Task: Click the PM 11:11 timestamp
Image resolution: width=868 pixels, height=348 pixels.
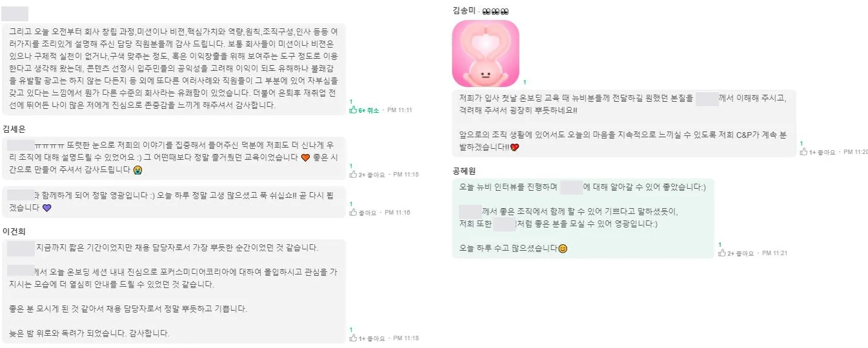Action: (x=400, y=110)
